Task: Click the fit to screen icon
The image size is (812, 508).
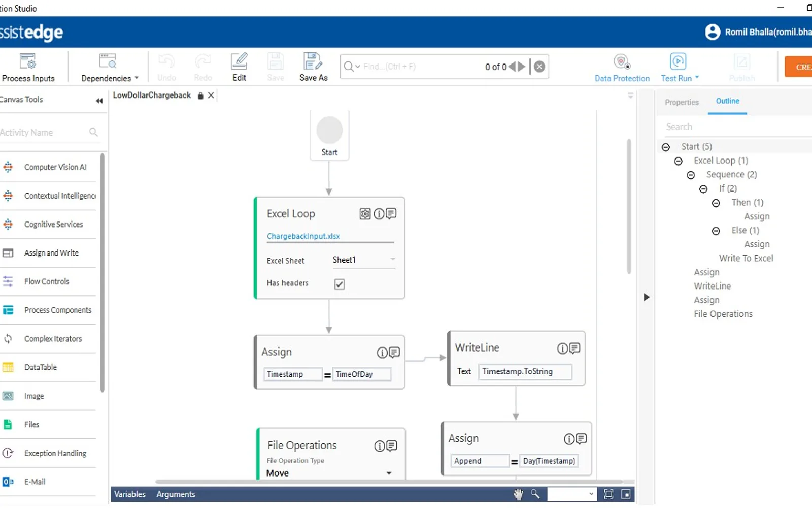Action: (x=608, y=494)
